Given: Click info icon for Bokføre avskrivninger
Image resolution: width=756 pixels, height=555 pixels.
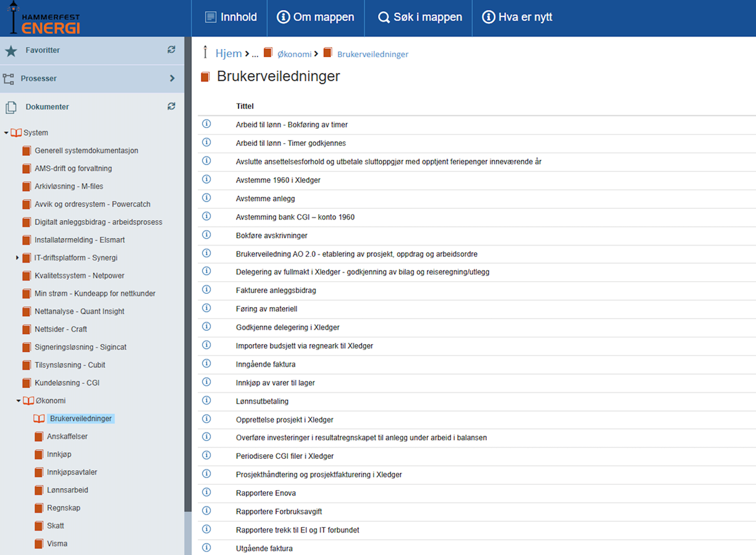Looking at the screenshot, I should tap(206, 235).
